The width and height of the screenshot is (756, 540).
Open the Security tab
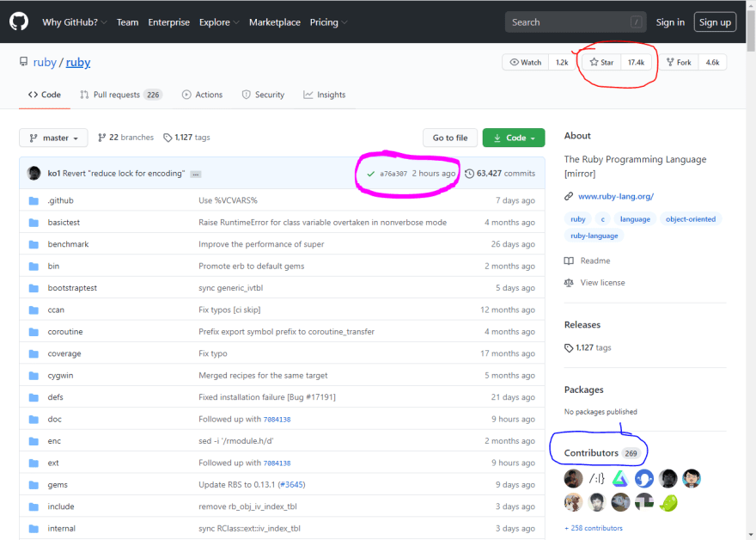pyautogui.click(x=263, y=95)
